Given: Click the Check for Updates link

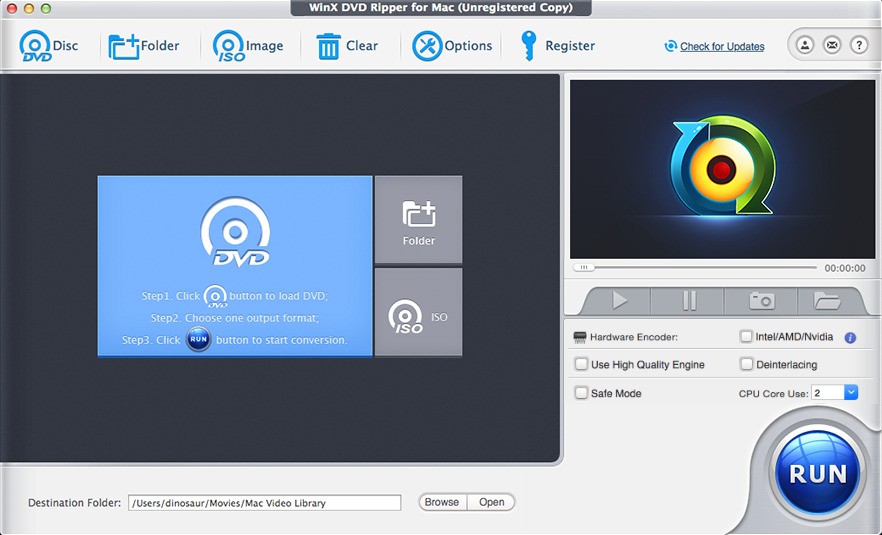Looking at the screenshot, I should click(x=722, y=47).
